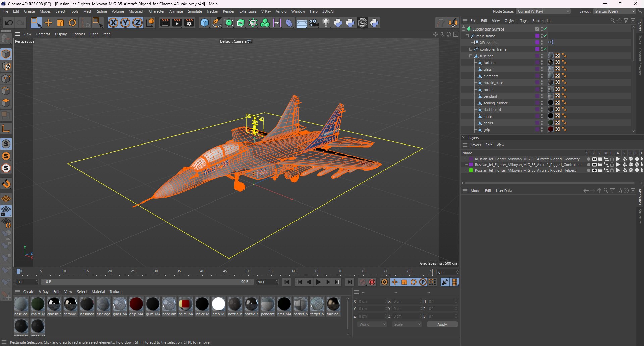Select the Move tool
Viewport: 644px width, 346px height.
[x=48, y=23]
